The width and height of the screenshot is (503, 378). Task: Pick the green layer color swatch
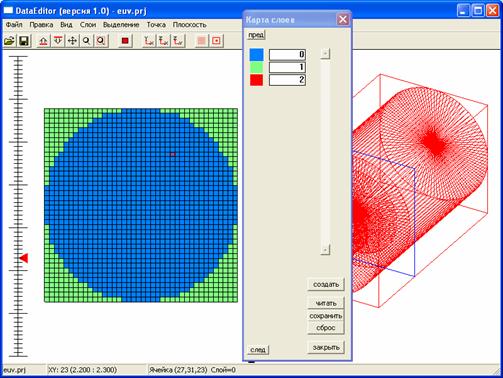pyautogui.click(x=256, y=67)
